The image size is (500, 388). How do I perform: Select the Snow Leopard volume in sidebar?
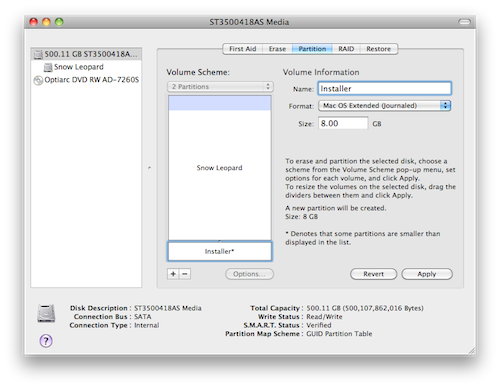tap(79, 67)
